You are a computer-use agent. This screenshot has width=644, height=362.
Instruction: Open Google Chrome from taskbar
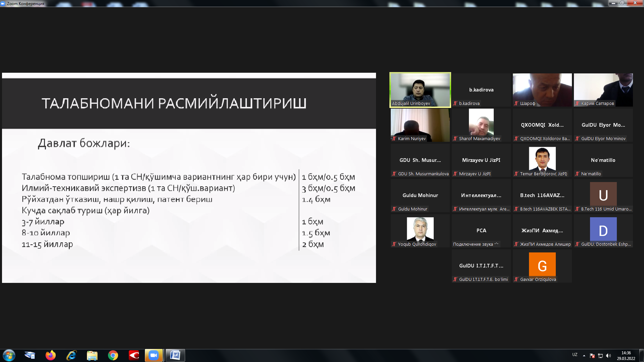(113, 355)
